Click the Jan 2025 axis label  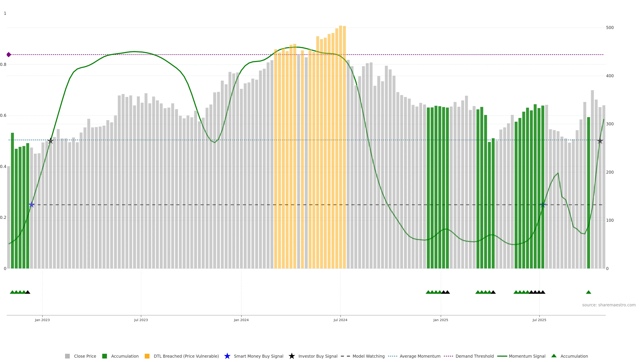pyautogui.click(x=441, y=320)
